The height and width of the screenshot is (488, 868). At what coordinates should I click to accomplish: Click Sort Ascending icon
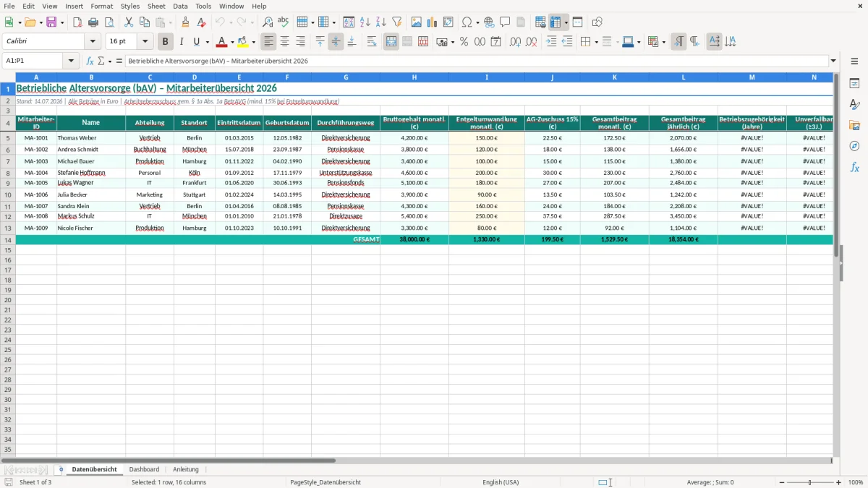coord(365,22)
